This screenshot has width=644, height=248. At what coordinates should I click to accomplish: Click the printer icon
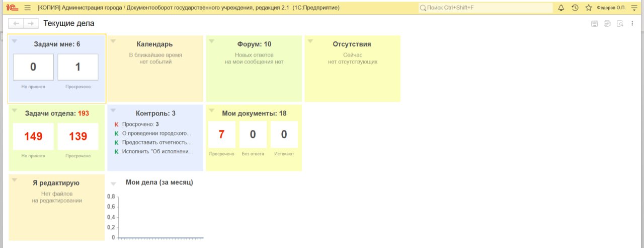[607, 24]
